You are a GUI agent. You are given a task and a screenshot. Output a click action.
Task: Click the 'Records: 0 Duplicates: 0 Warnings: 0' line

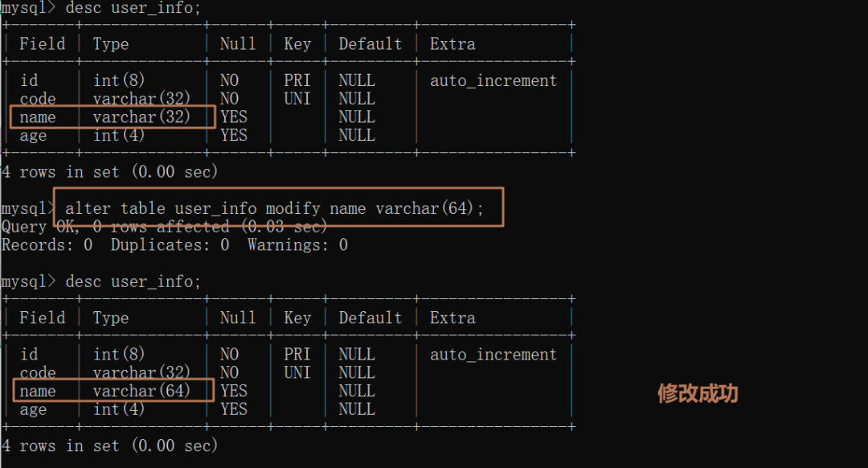[x=175, y=244]
